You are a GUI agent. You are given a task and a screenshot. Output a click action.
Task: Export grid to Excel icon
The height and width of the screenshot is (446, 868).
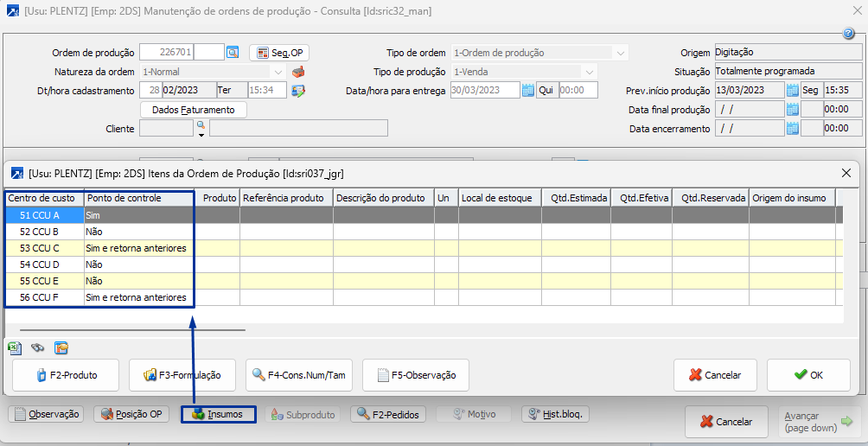pyautogui.click(x=15, y=347)
